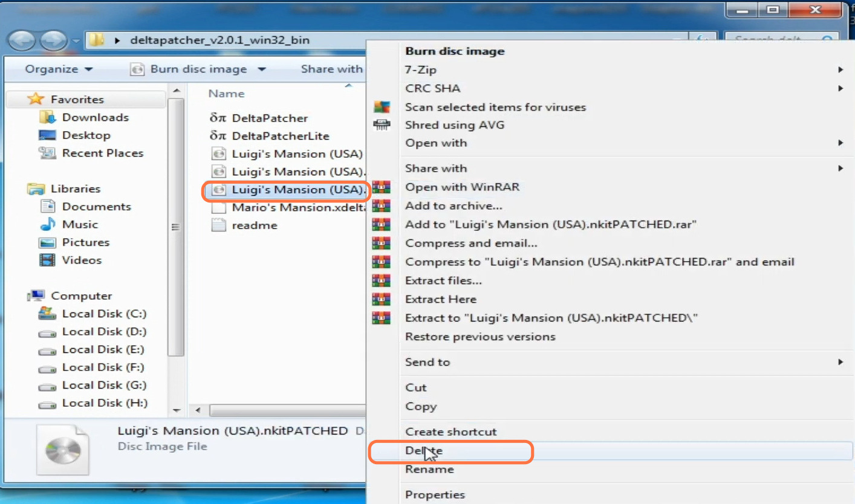This screenshot has height=504, width=855.
Task: Click the Name column header
Action: click(x=227, y=94)
